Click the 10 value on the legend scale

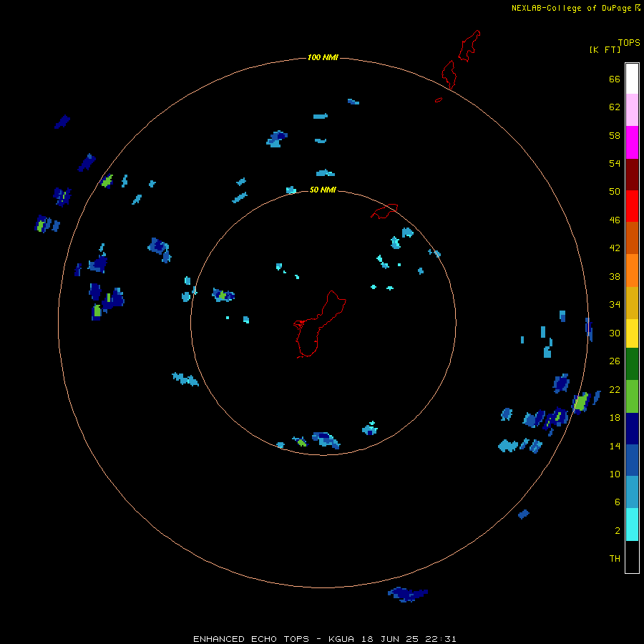tap(615, 474)
